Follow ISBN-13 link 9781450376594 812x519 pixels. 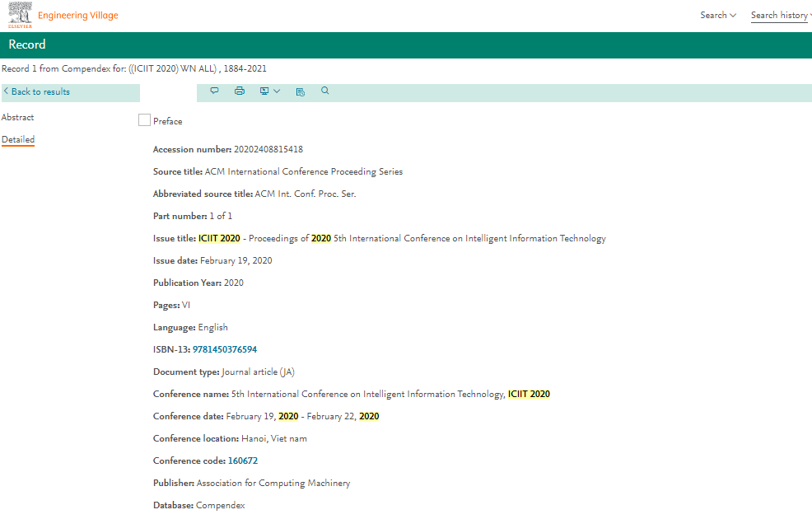click(225, 349)
